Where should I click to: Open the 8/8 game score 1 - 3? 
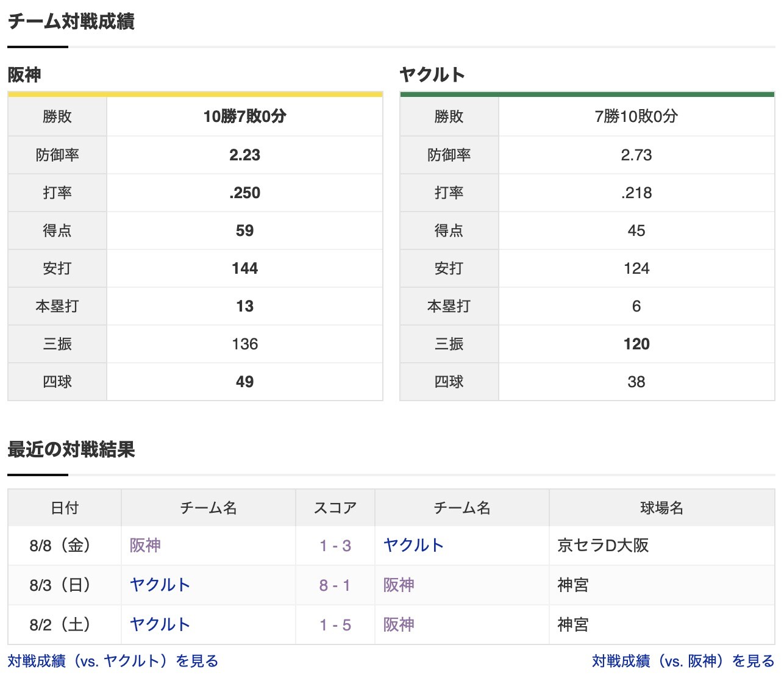point(334,546)
